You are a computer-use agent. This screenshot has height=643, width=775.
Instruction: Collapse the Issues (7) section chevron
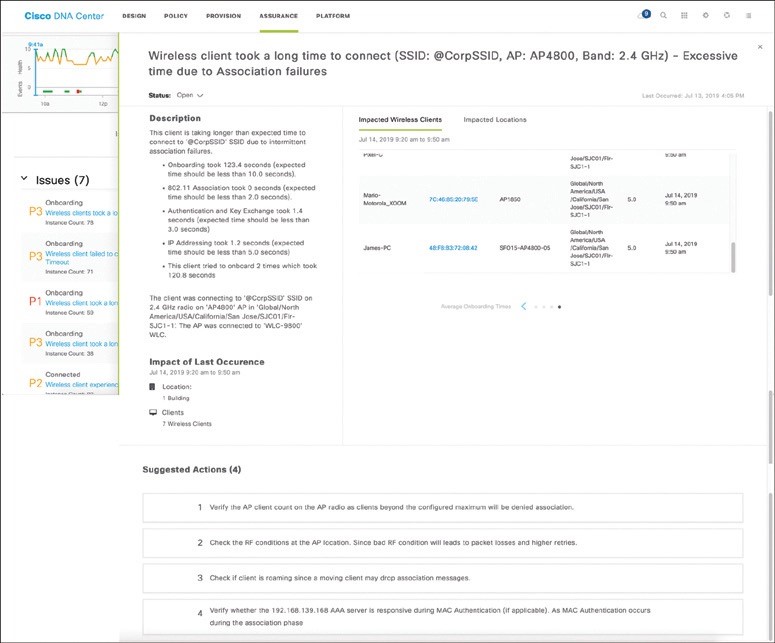[24, 178]
